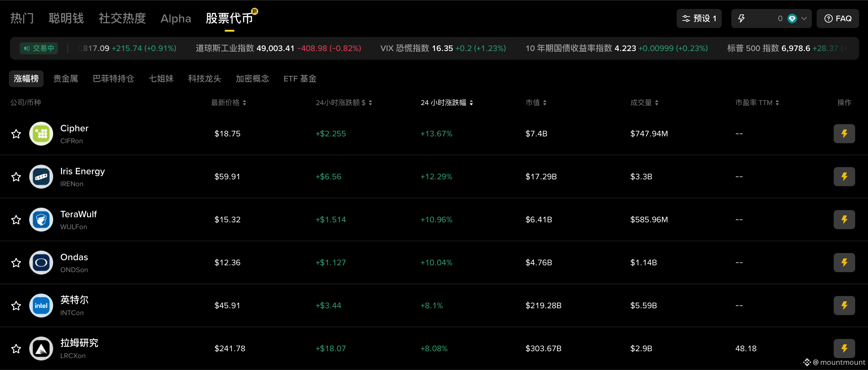Click quick-trade lightning button for Cipher

click(844, 133)
